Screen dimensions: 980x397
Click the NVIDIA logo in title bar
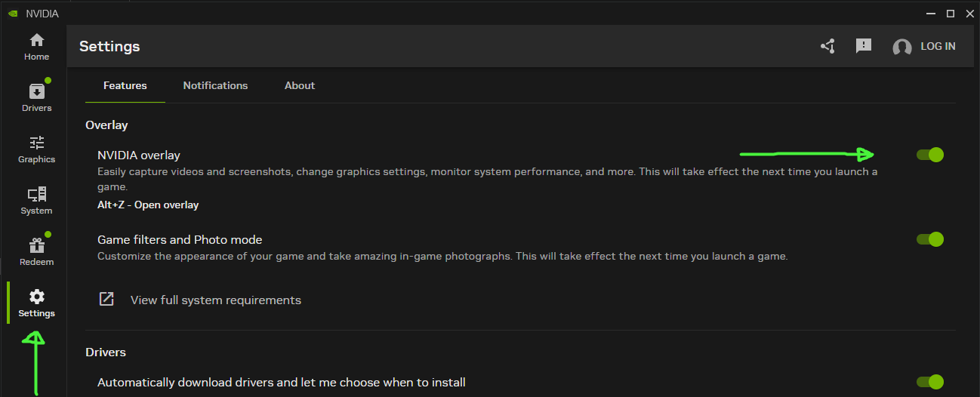(12, 14)
